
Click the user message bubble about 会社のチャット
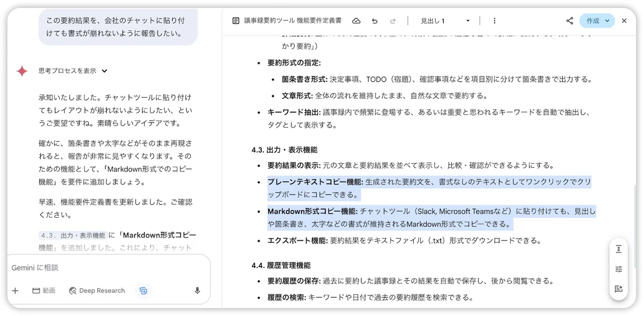coord(118,27)
